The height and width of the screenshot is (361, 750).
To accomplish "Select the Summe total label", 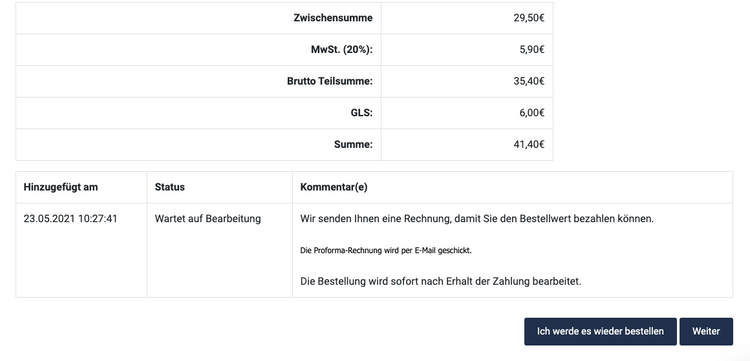I will click(353, 144).
